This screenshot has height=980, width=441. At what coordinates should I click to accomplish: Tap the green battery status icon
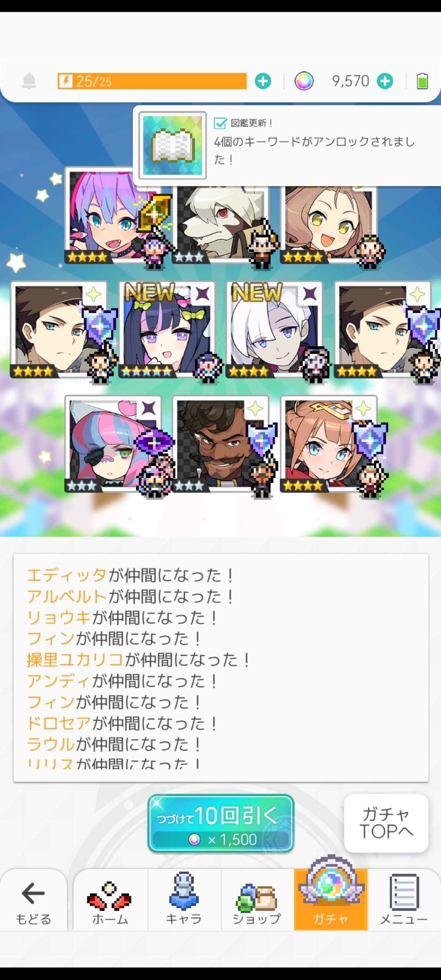click(x=422, y=81)
